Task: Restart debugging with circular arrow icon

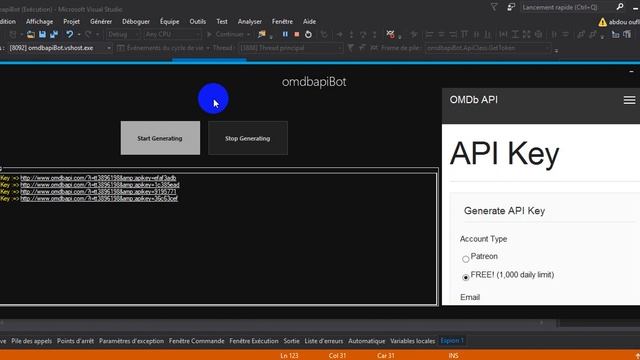Action: pos(308,35)
